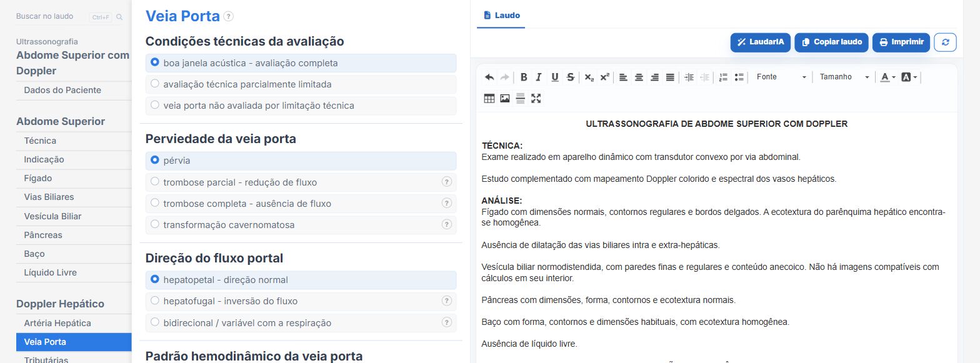The image size is (980, 363).
Task: Select trombose completa - ausência de fluxo
Action: click(x=301, y=204)
